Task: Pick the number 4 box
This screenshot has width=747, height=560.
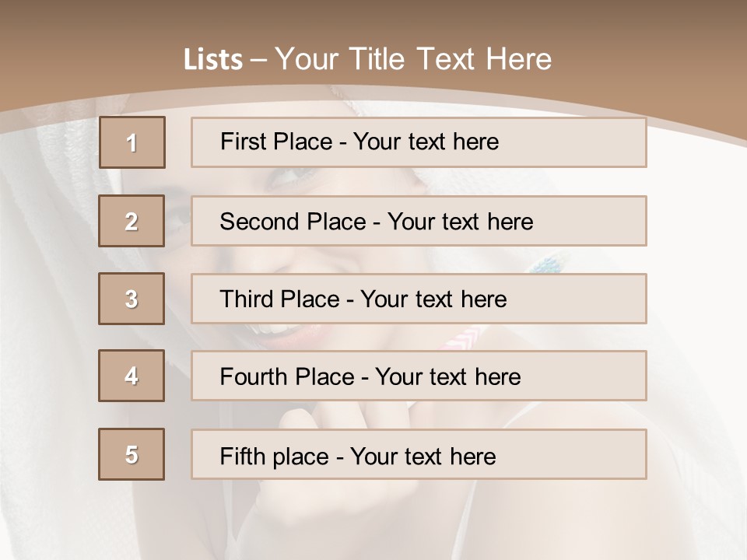Action: click(132, 376)
